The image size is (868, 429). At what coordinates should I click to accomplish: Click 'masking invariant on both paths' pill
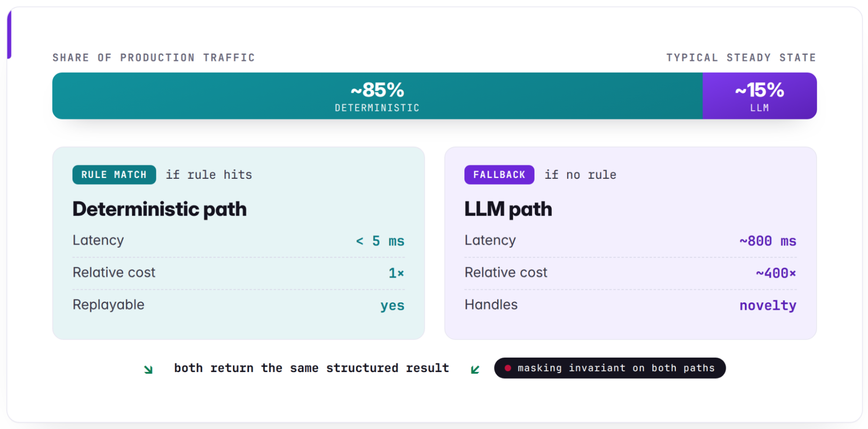610,368
